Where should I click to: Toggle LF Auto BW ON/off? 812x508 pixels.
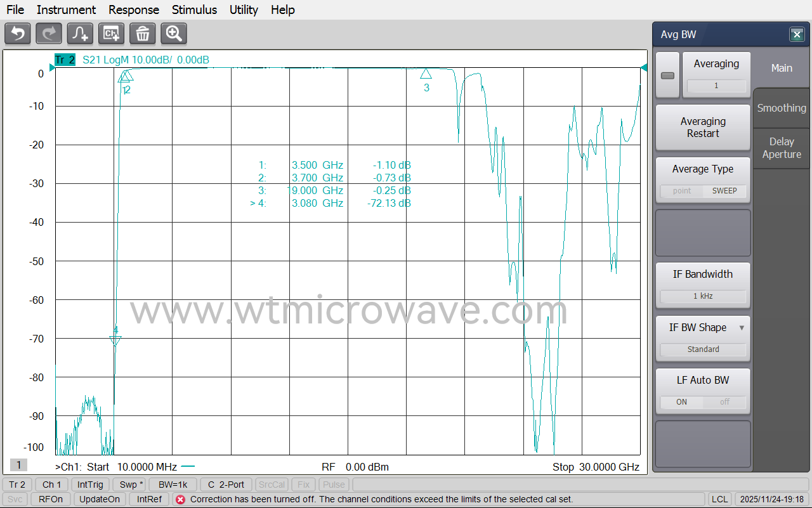[x=703, y=402]
